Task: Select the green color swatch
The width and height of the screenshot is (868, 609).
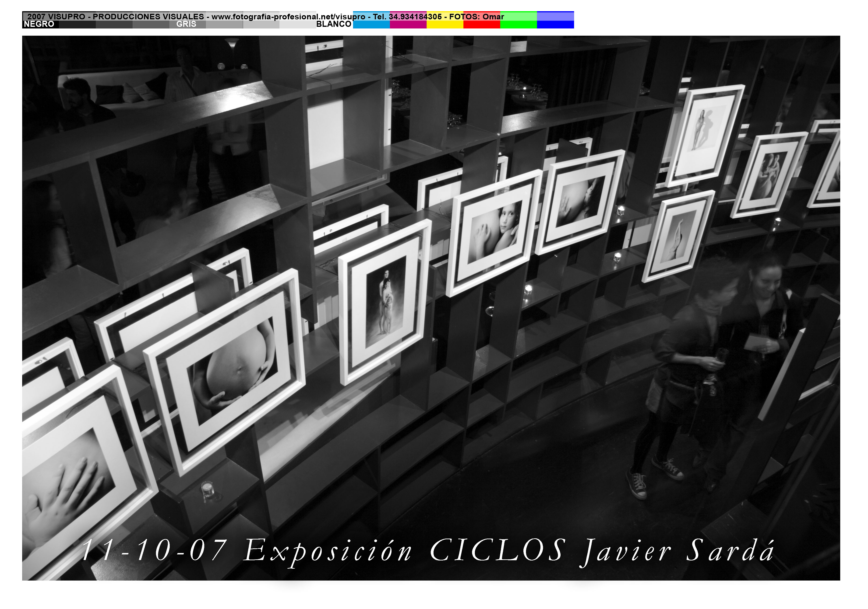Action: point(518,24)
